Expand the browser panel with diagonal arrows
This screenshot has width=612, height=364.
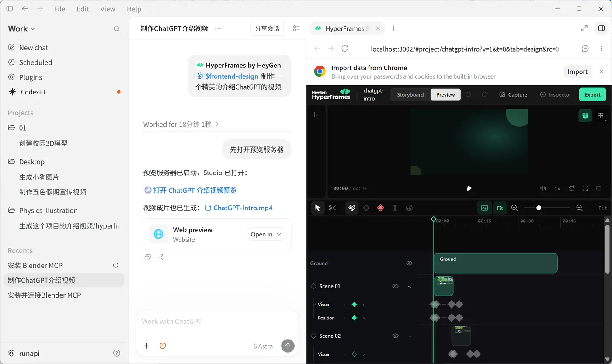click(584, 28)
